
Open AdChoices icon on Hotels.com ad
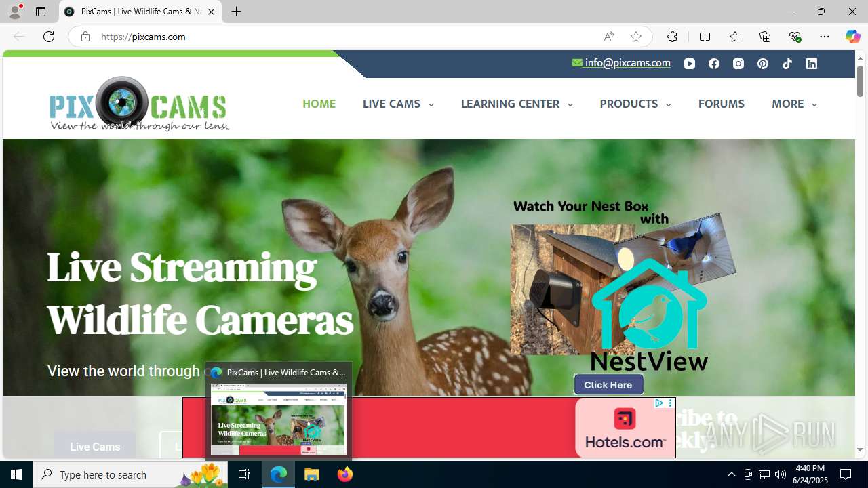659,403
